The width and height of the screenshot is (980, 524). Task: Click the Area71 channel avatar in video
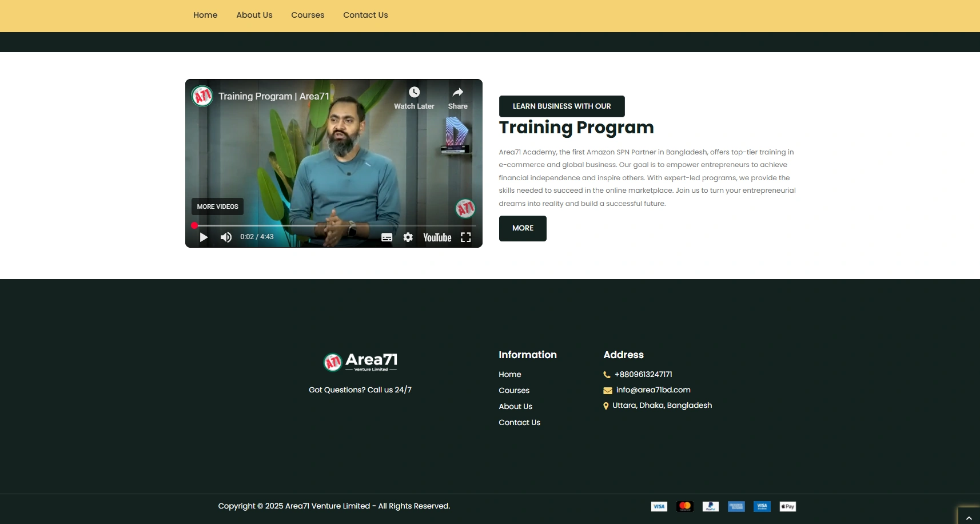coord(202,96)
